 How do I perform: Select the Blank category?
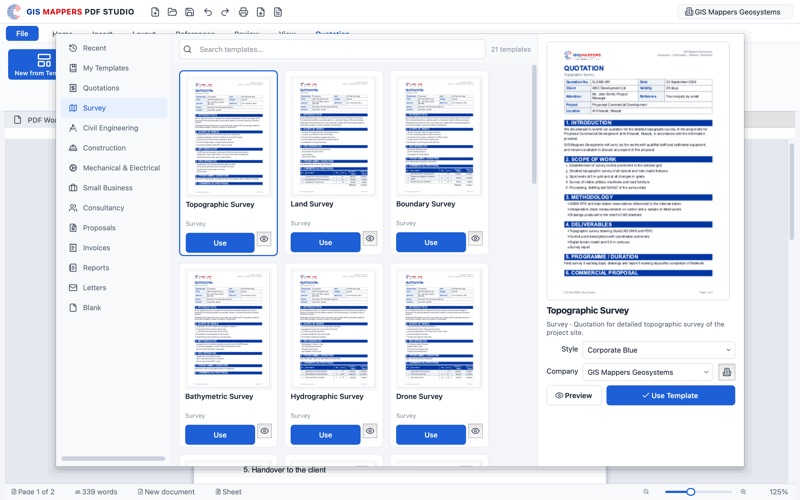tap(113, 308)
